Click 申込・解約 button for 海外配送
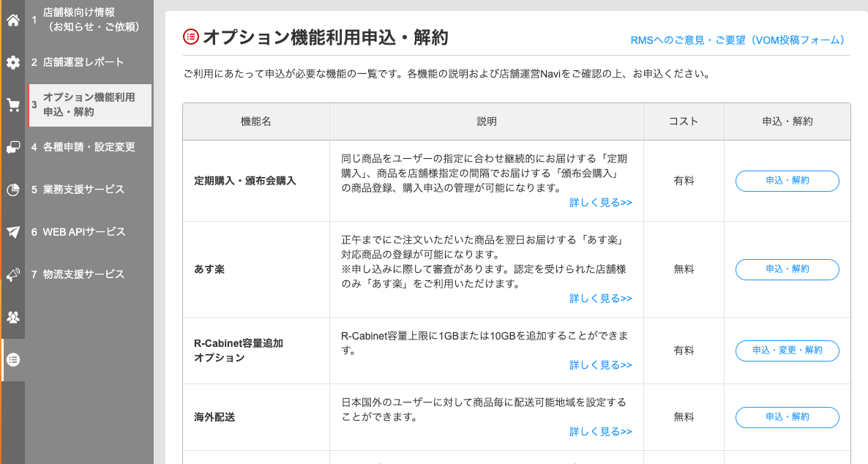This screenshot has height=464, width=868. tap(787, 417)
